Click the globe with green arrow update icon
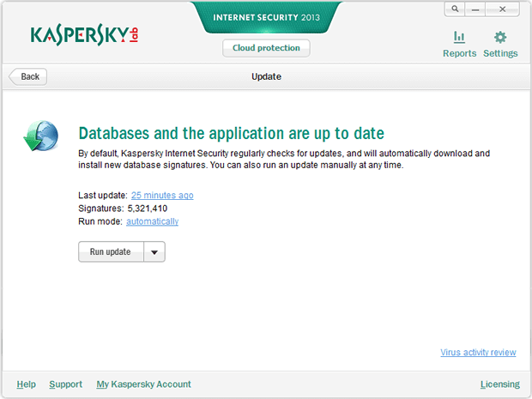Screen dimensions: 532x399 [x=41, y=136]
